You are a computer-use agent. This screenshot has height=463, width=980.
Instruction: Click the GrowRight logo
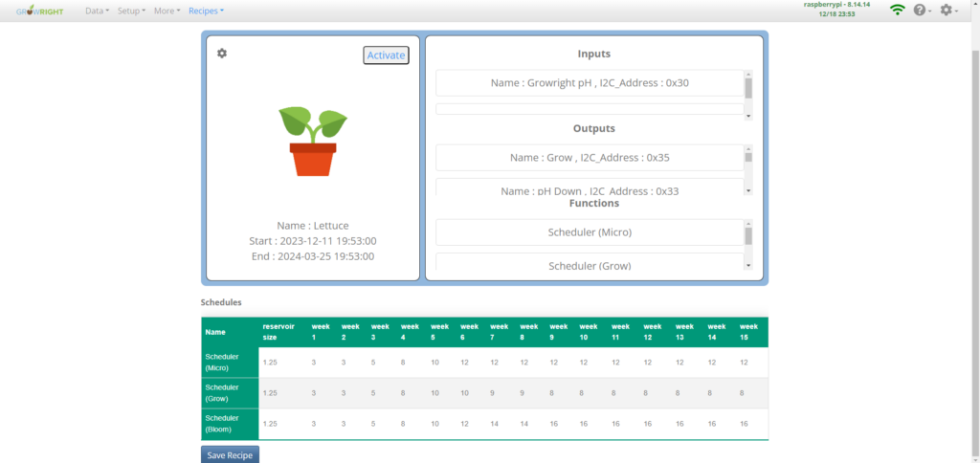(40, 11)
